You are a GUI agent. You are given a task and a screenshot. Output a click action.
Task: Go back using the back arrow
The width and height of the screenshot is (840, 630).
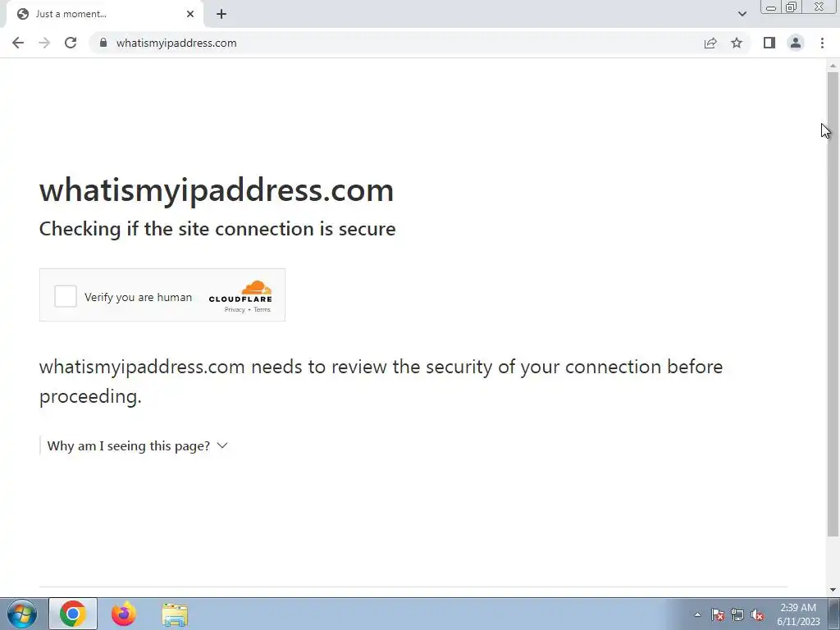pos(18,43)
